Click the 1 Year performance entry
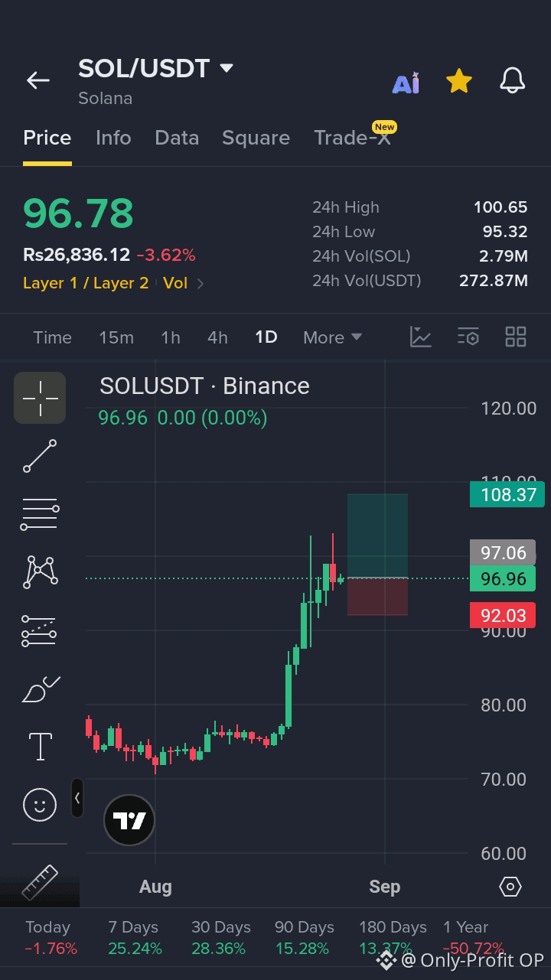Viewport: 551px width, 980px height. coord(473,938)
